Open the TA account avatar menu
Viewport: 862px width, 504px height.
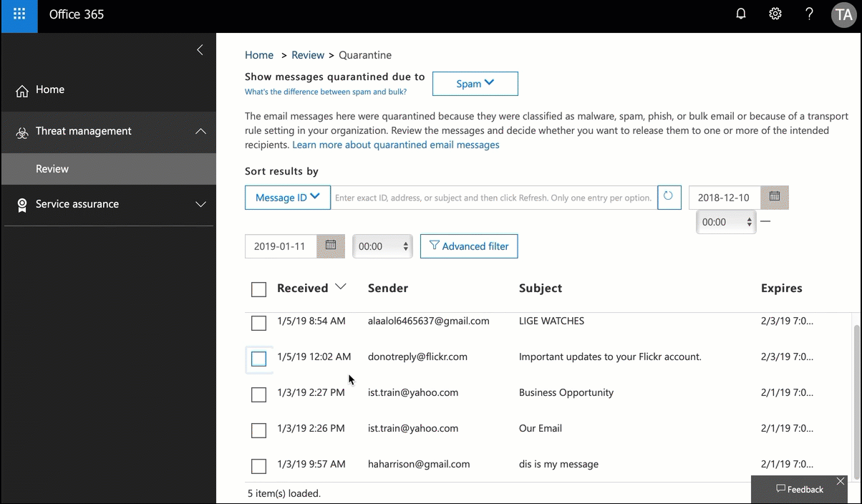point(843,14)
